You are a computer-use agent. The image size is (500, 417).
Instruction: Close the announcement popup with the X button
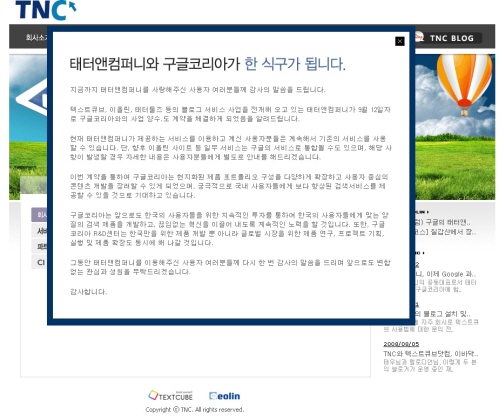[400, 41]
